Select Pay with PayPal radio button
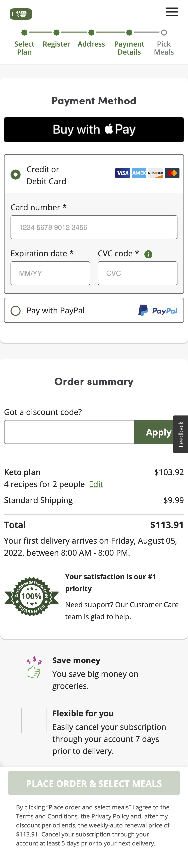This screenshot has height=868, width=188. [16, 311]
